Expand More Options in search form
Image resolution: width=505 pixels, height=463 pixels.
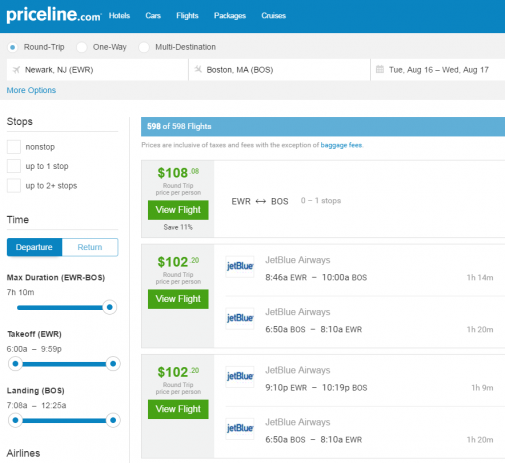[x=31, y=90]
